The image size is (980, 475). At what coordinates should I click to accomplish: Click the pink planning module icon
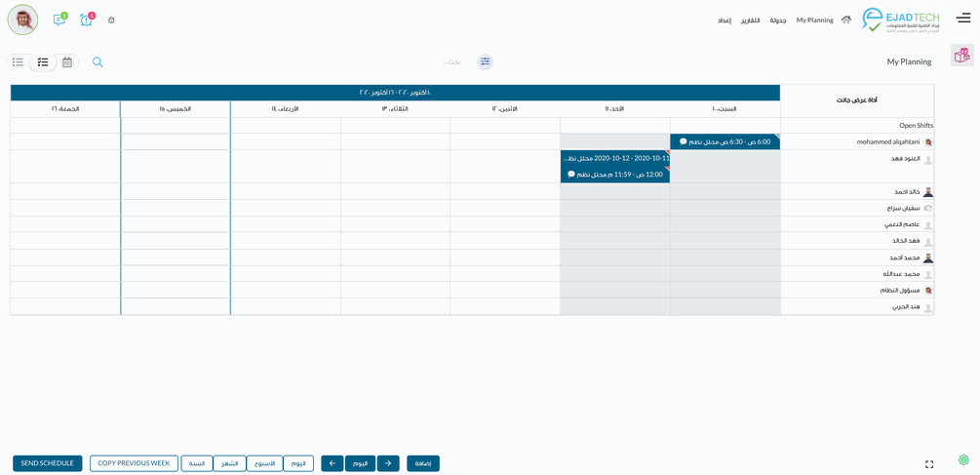961,56
